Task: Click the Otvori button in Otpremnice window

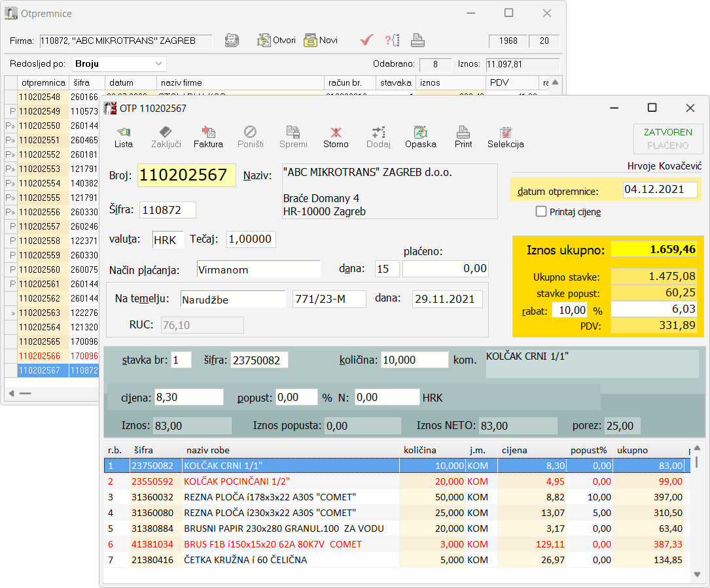Action: click(276, 41)
